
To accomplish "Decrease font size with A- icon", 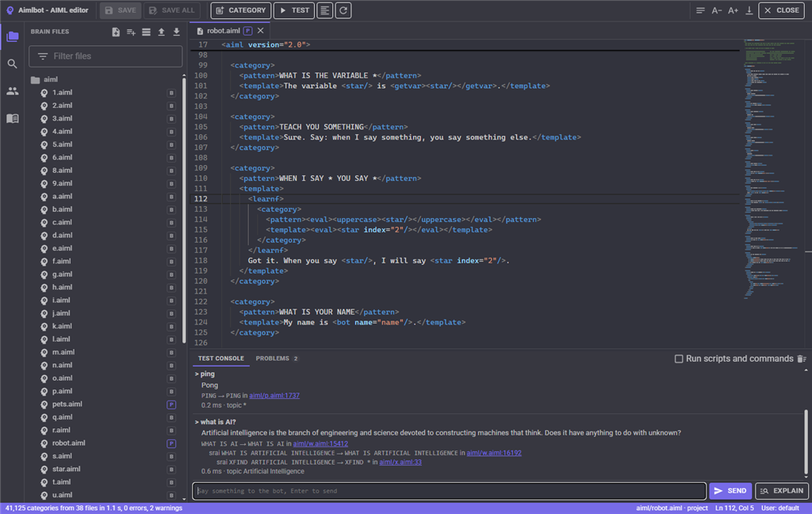I will coord(717,10).
